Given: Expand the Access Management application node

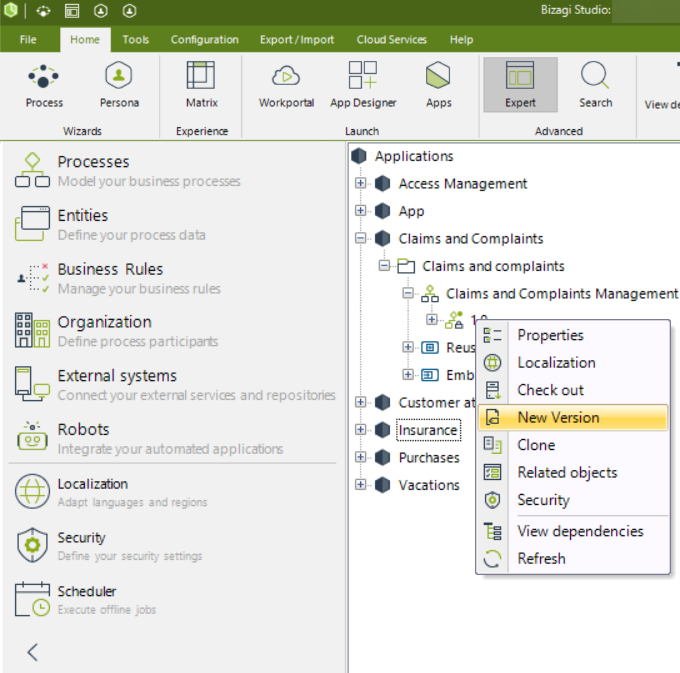Looking at the screenshot, I should (x=361, y=184).
